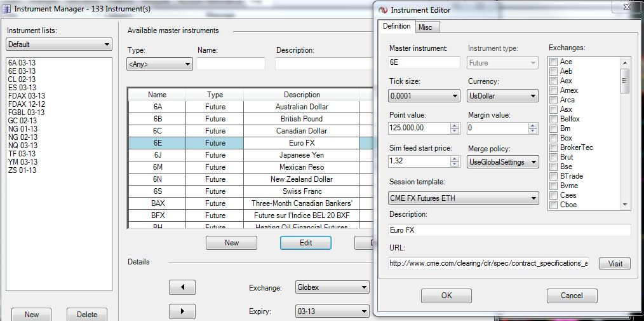Click the left arrow button in Details

coord(182,287)
